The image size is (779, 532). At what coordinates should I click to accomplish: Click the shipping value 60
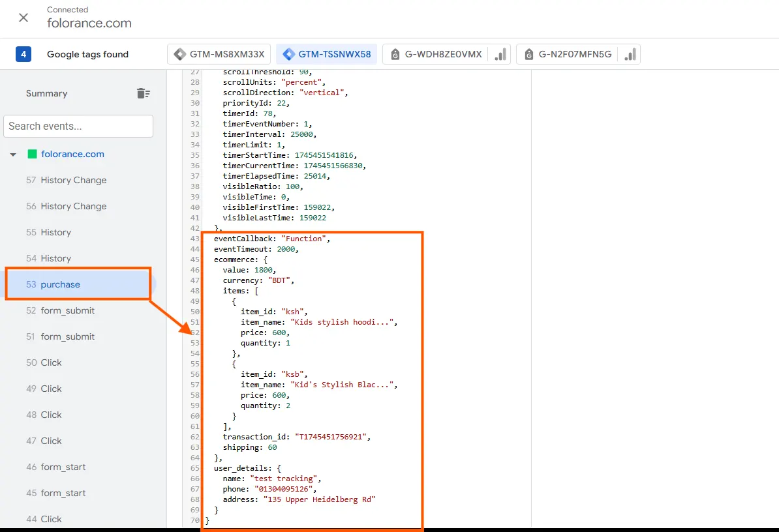[x=272, y=447]
